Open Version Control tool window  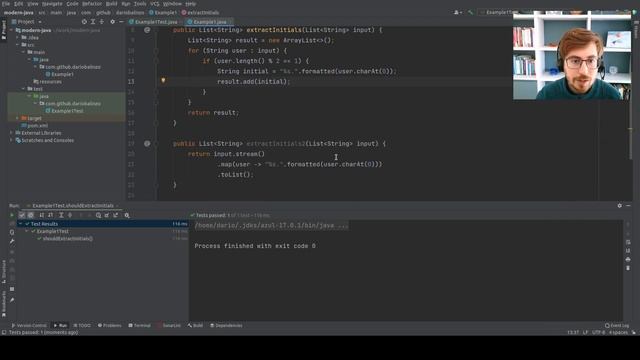29,325
